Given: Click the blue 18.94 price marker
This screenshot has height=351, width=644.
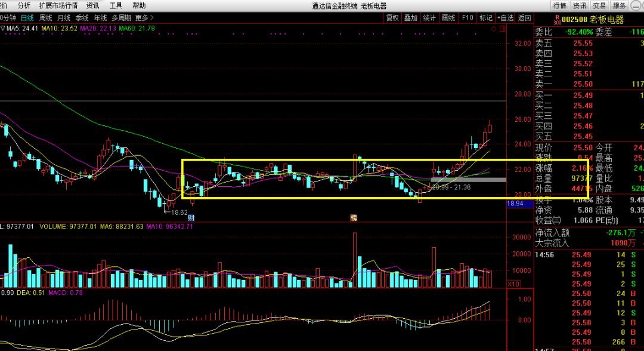Looking at the screenshot, I should click(x=515, y=204).
